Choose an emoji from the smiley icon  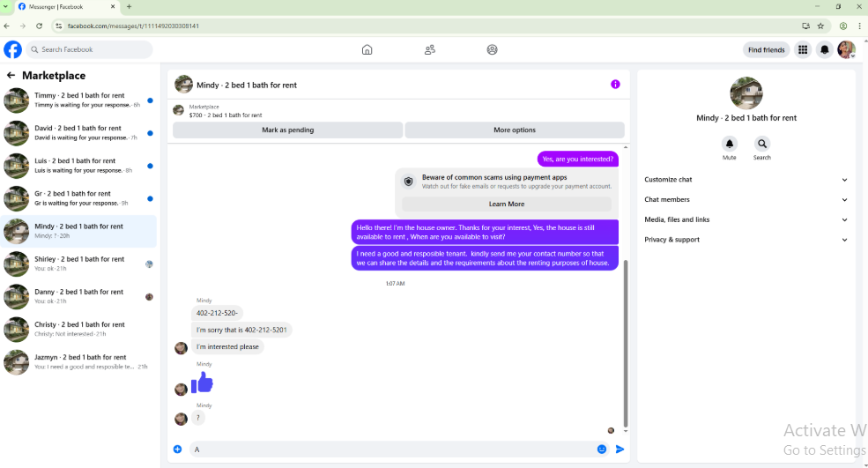pyautogui.click(x=602, y=449)
